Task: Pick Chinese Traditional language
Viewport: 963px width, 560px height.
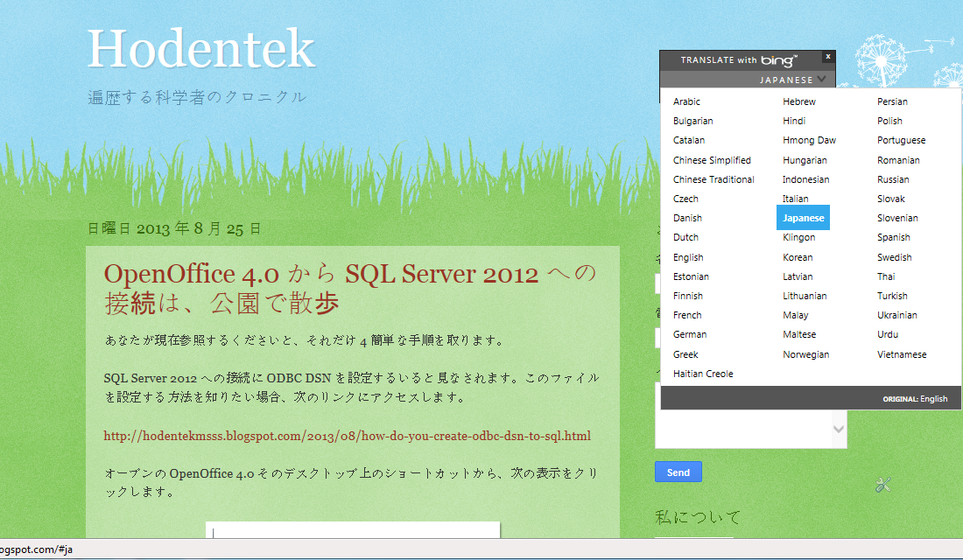Action: pyautogui.click(x=713, y=179)
